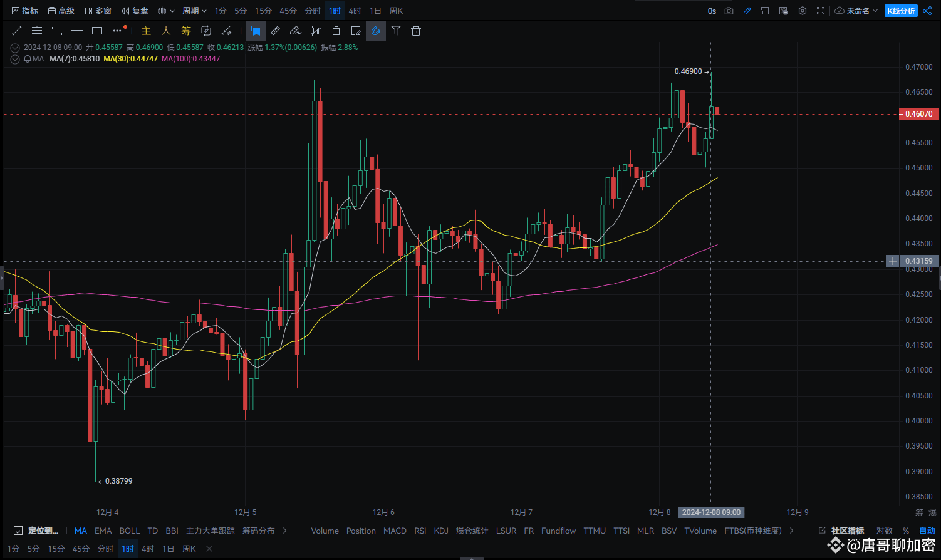Open the 周期 period dropdown
The image size is (941, 560).
pos(194,11)
